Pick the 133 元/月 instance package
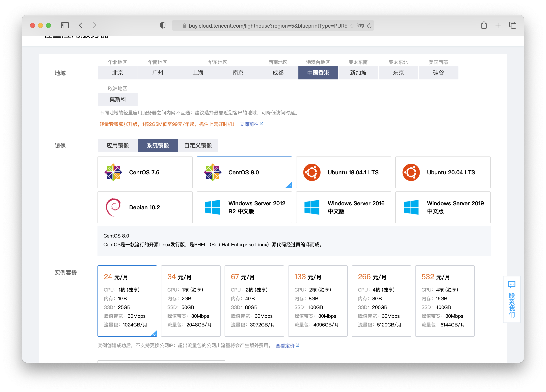 point(317,301)
